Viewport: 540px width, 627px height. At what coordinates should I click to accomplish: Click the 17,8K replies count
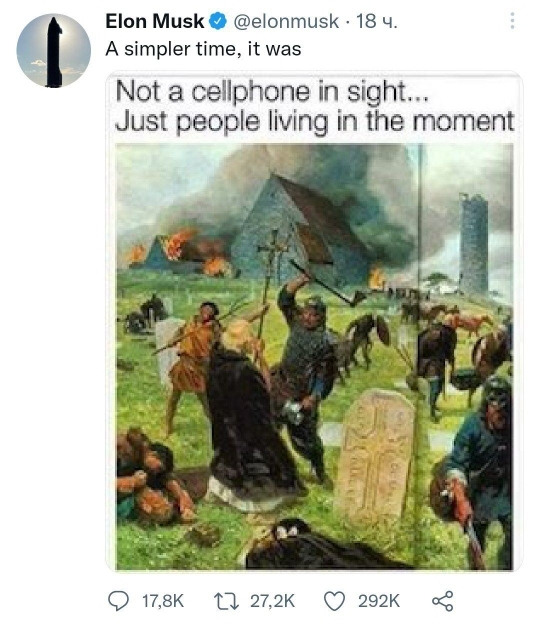click(163, 601)
